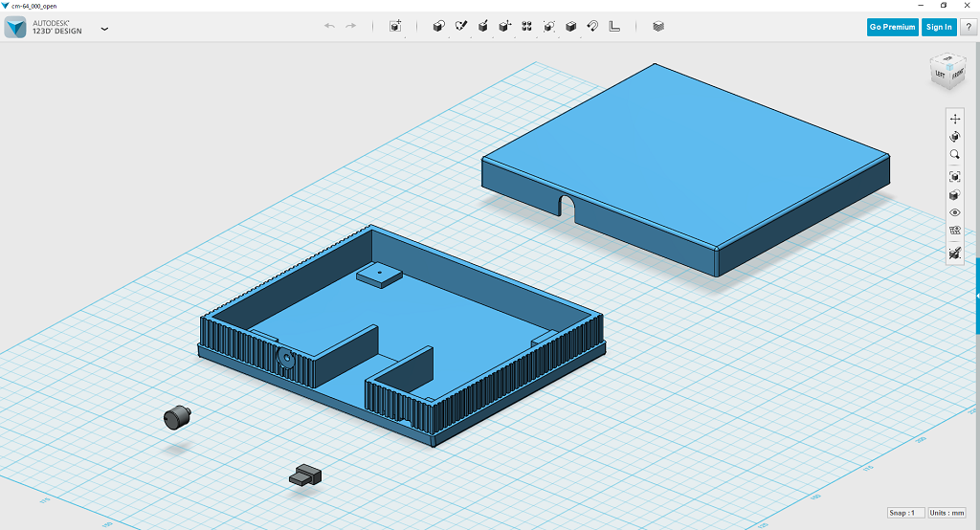Screen dimensions: 980x530
Task: Open the Materials icon in the toolbar
Action: click(658, 27)
